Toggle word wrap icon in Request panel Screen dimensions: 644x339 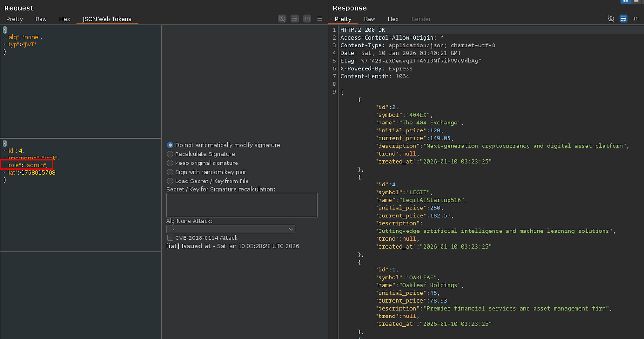tap(294, 19)
